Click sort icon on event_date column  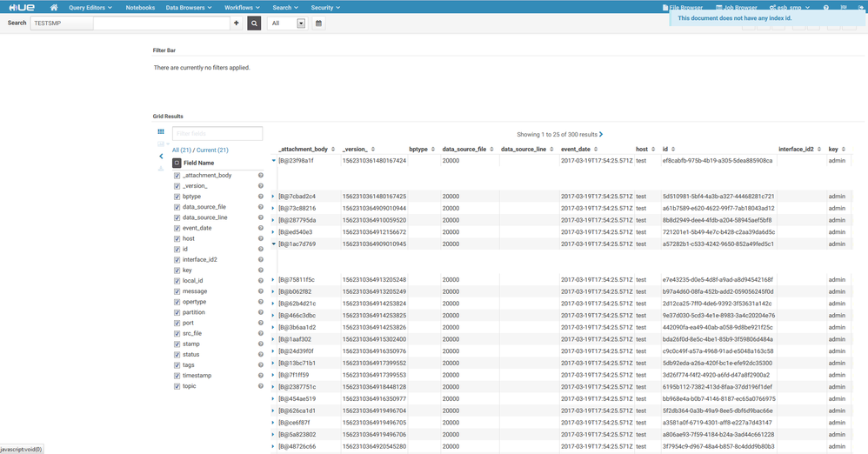click(x=596, y=150)
